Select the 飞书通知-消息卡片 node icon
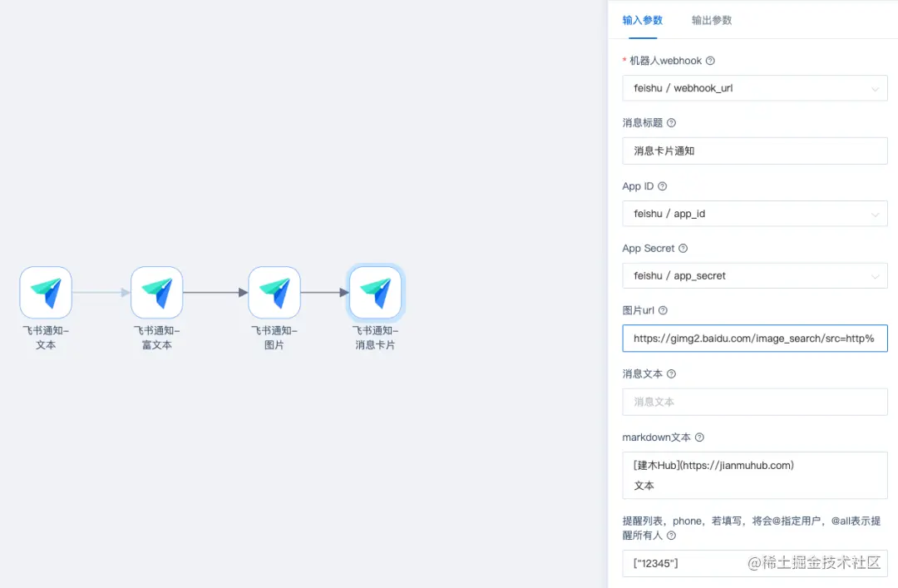 [x=375, y=292]
